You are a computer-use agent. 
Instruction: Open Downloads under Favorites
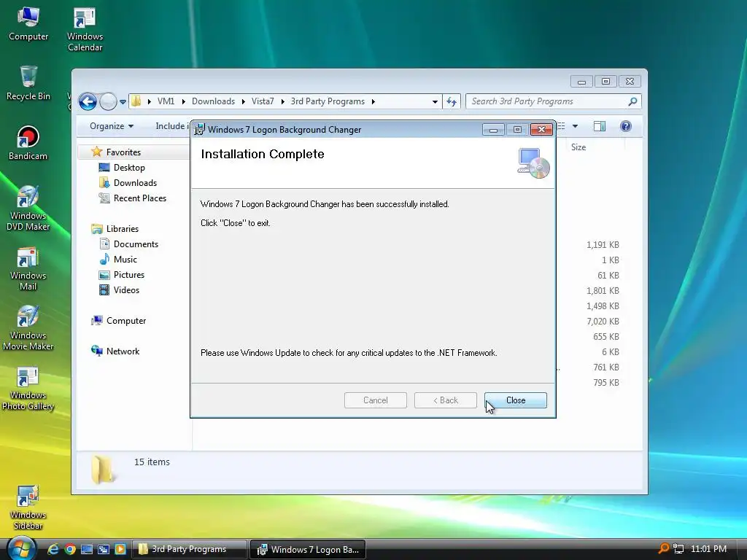135,183
